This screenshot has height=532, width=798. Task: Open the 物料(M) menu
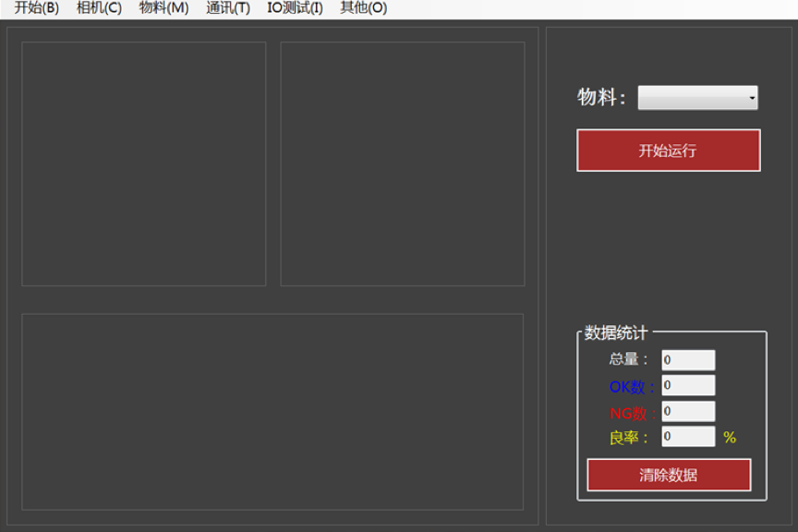click(163, 8)
